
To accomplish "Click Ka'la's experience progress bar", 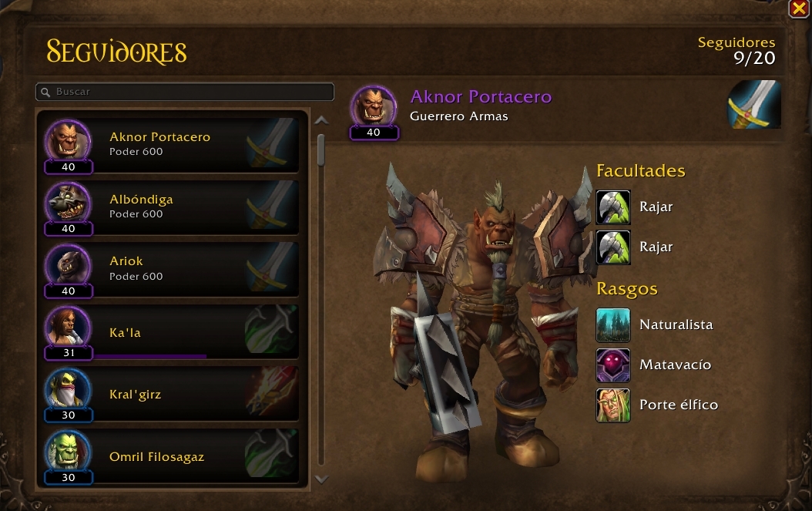I will coord(150,356).
